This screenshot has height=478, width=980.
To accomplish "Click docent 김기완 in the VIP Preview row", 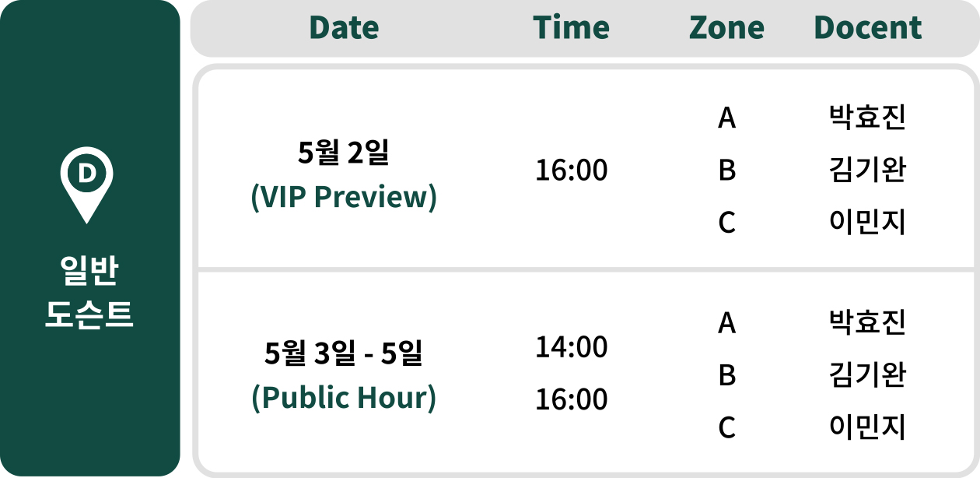I will click(867, 170).
